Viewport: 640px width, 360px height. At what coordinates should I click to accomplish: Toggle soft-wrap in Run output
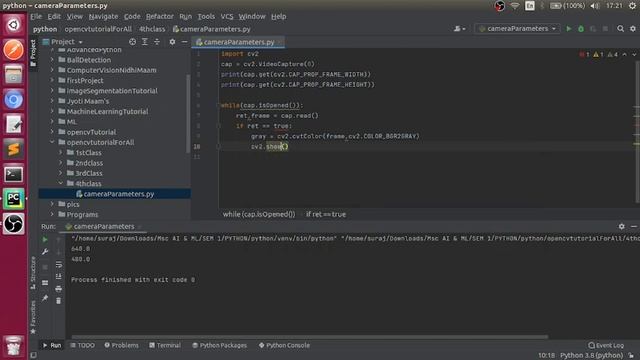coord(58,264)
